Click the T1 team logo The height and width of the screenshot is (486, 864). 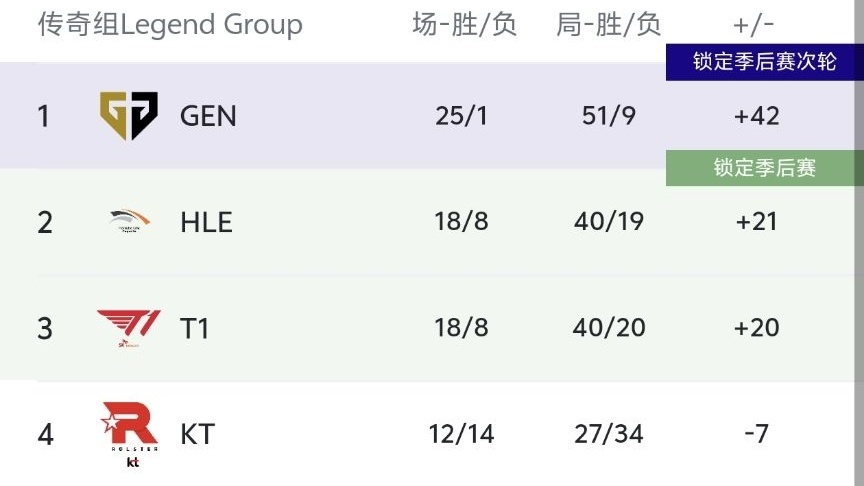click(129, 328)
